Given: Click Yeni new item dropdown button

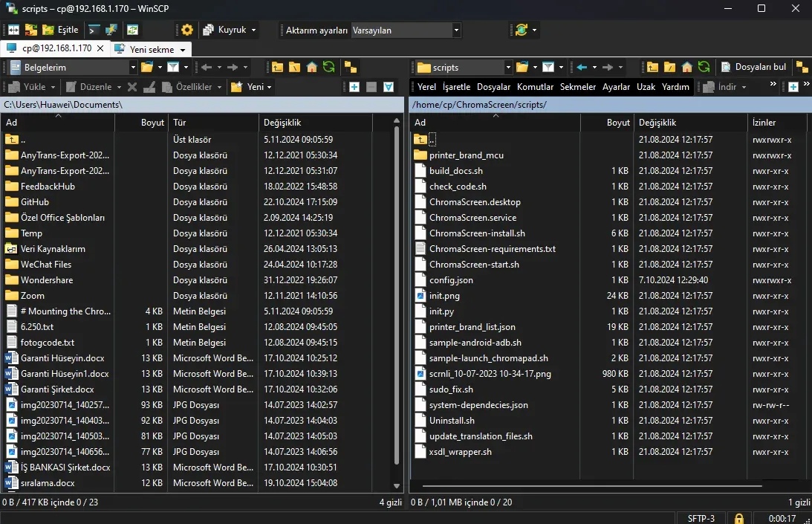Looking at the screenshot, I should [252, 86].
